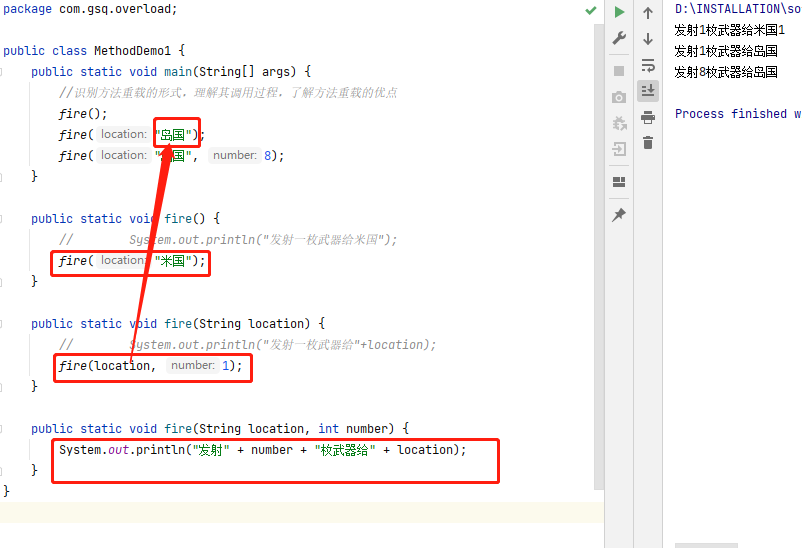802x548 pixels.
Task: Click the fire() no-argument method declaration
Action: pos(125,218)
